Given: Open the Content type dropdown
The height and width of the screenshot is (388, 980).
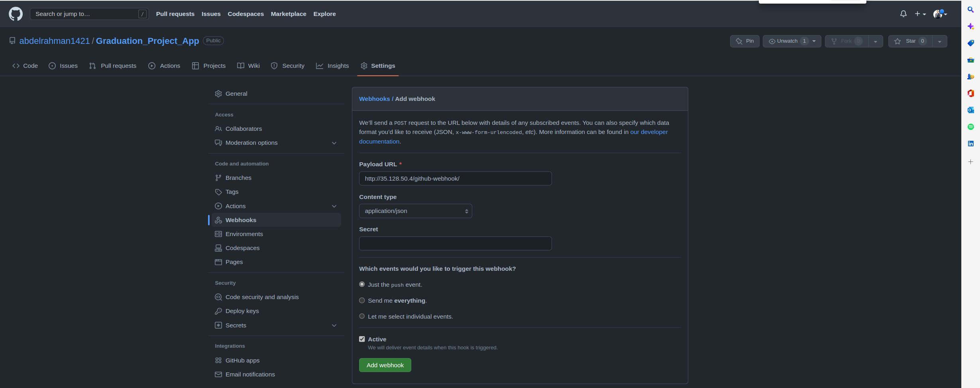Looking at the screenshot, I should click(415, 211).
